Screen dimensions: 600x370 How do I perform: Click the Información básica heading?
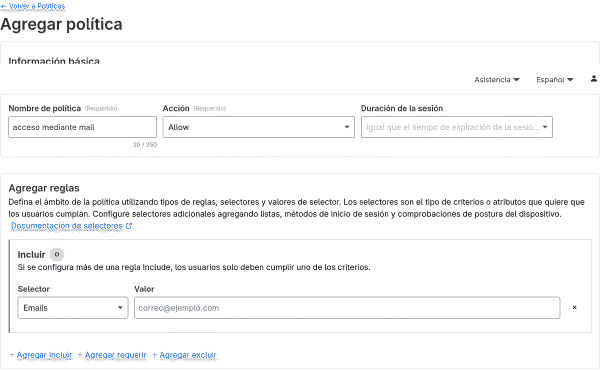(x=54, y=61)
